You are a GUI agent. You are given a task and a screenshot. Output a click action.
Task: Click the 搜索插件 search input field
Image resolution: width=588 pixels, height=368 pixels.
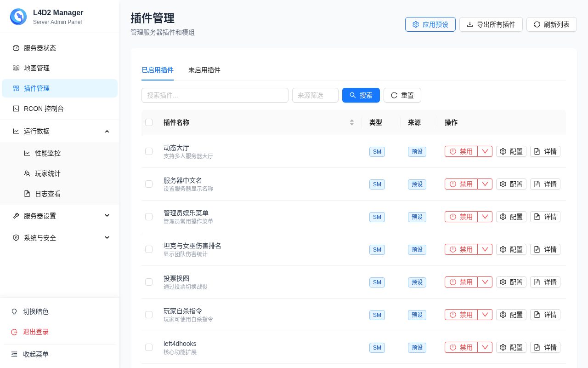click(215, 95)
